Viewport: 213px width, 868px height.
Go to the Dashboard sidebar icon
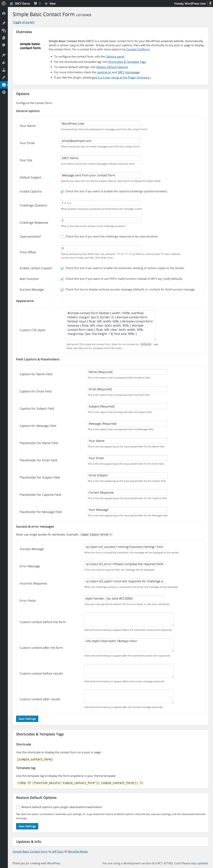point(4,13)
